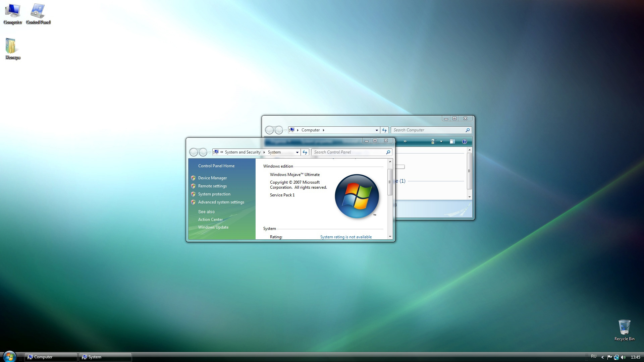Viewport: 644px width, 362px height.
Task: Click the System window scroll down arrow
Action: 390,237
